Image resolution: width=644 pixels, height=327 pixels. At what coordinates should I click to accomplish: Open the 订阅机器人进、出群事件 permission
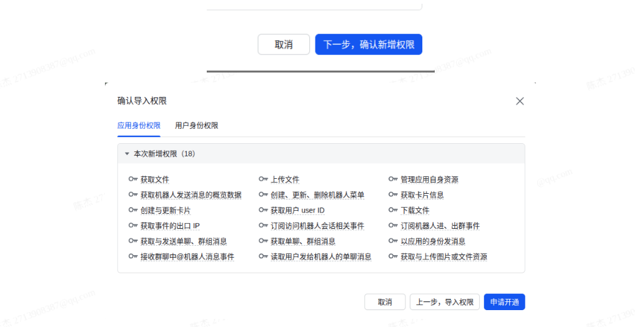pyautogui.click(x=440, y=226)
